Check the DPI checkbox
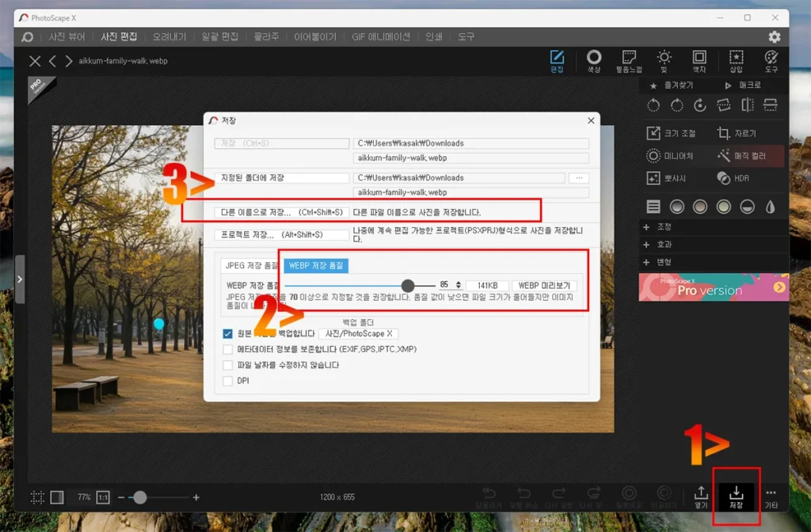This screenshot has height=532, width=811. click(x=228, y=381)
